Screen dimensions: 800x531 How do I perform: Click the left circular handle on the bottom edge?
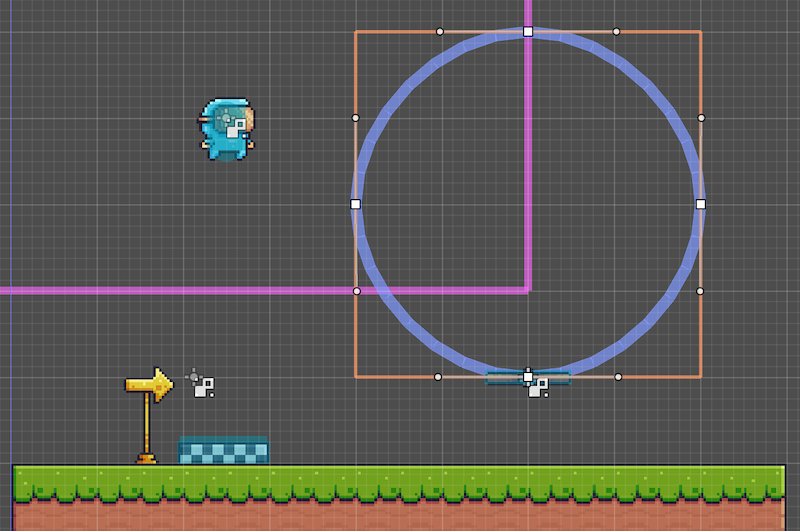click(x=438, y=377)
